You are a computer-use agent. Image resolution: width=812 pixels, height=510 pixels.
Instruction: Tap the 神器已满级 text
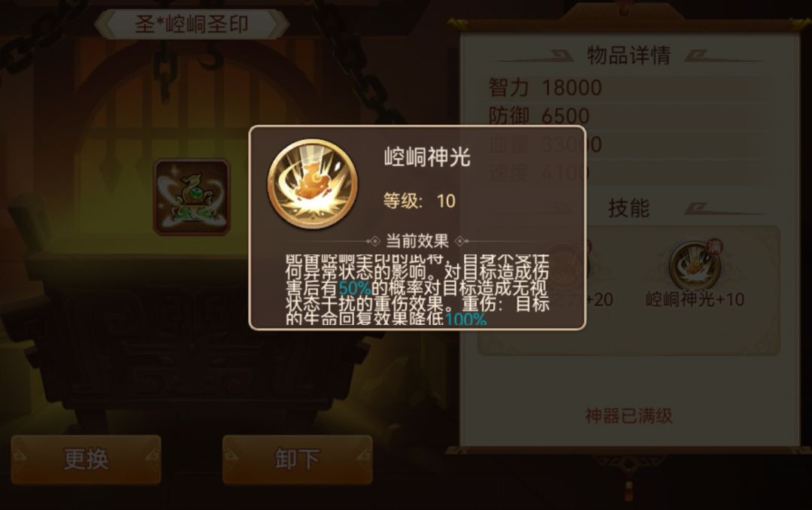[x=629, y=416]
